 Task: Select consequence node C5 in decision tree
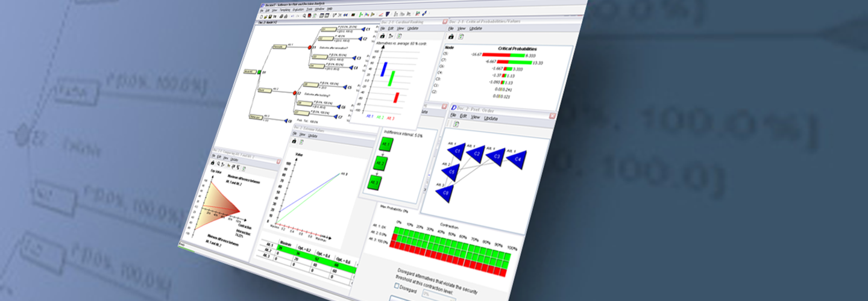(x=345, y=87)
